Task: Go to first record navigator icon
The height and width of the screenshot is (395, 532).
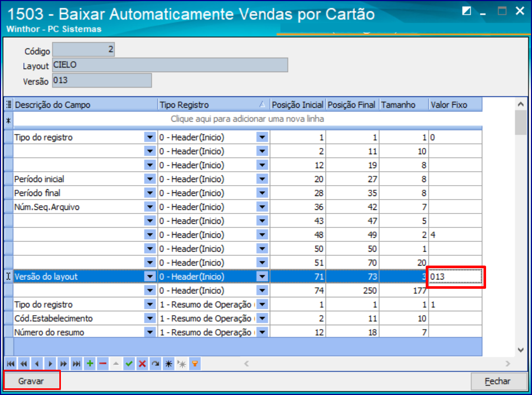Action: pos(10,364)
